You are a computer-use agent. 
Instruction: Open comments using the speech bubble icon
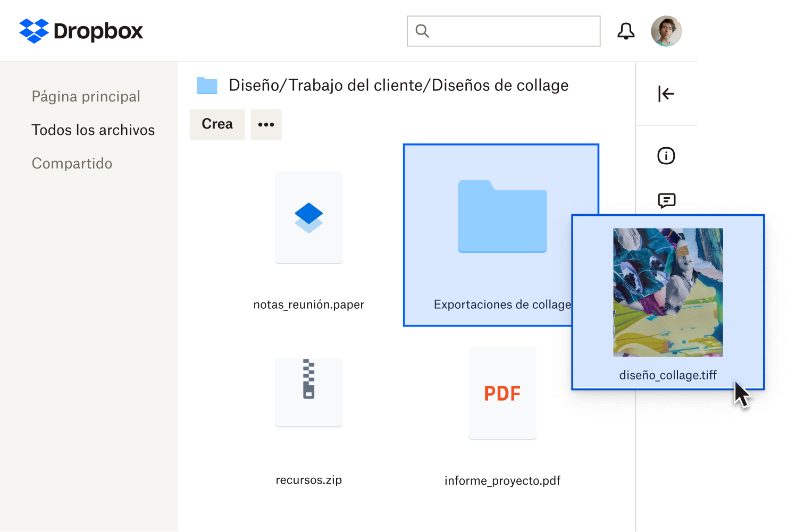point(666,201)
